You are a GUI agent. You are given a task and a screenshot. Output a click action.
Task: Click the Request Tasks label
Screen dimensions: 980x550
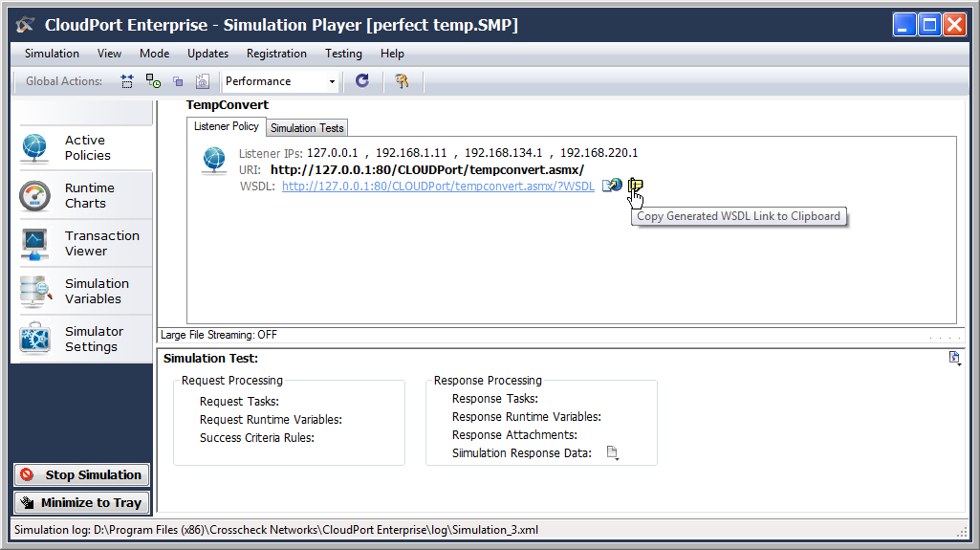[x=239, y=401]
